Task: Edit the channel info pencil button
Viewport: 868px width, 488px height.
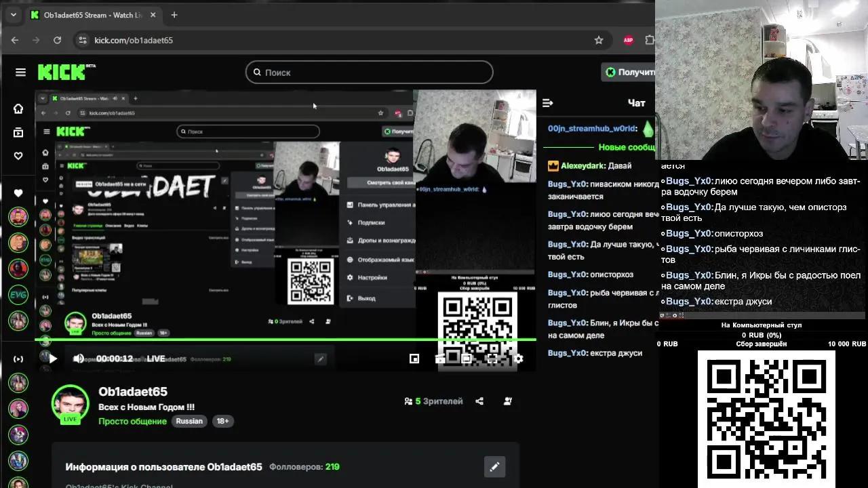Action: [494, 466]
